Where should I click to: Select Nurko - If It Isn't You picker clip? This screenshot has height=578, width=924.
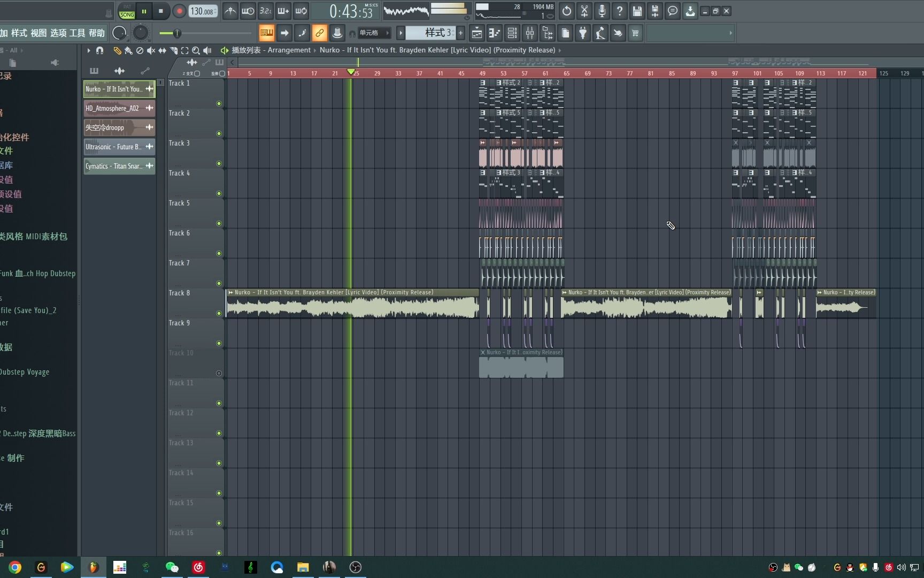pyautogui.click(x=119, y=89)
